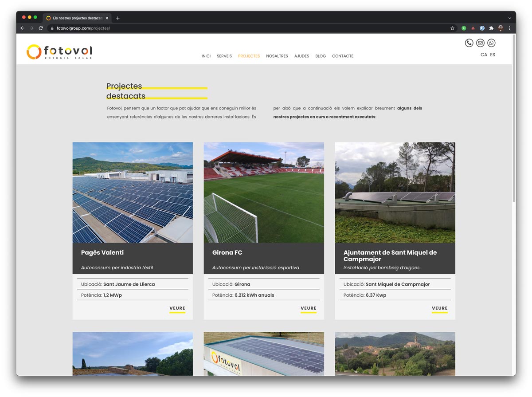Open the Pagès Valentí solar roof photo
Screen dimensions: 532x397
tap(133, 193)
